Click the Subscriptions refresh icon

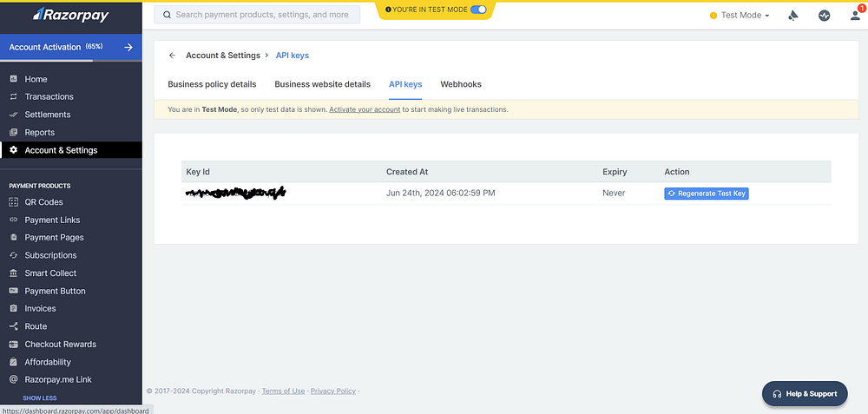coord(14,255)
